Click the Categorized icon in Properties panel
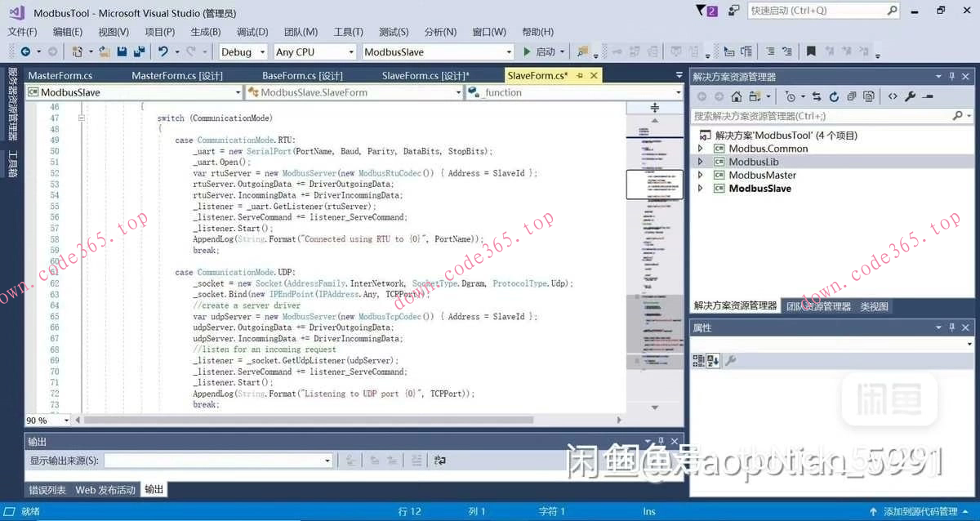Viewport: 980px width, 521px height. [698, 360]
